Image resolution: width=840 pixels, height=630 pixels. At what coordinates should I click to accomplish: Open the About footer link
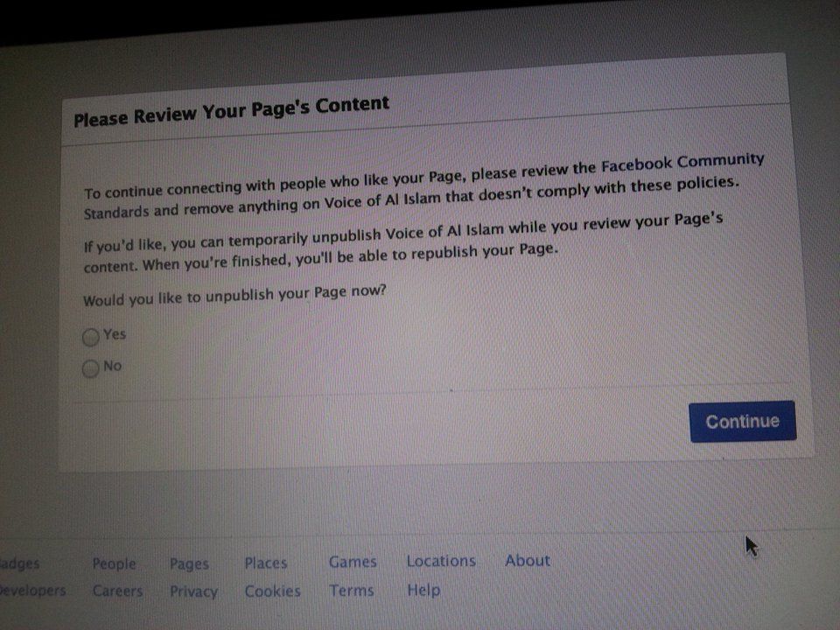528,560
